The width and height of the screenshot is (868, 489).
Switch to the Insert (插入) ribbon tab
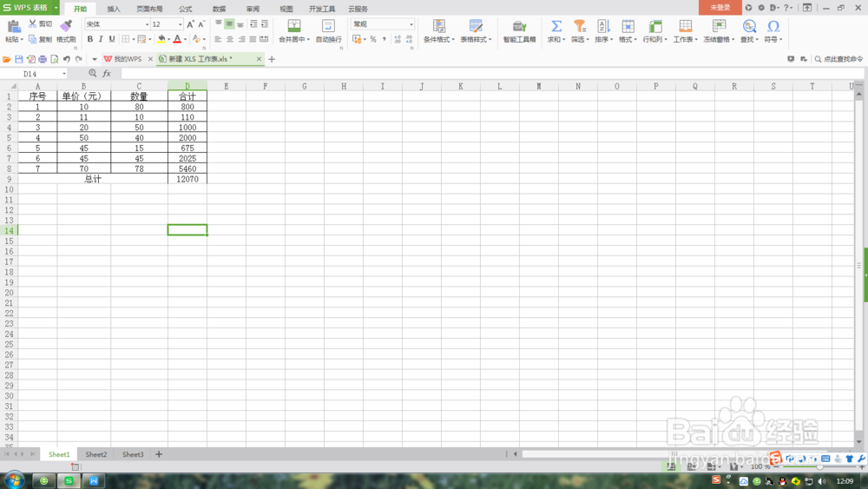(x=114, y=9)
